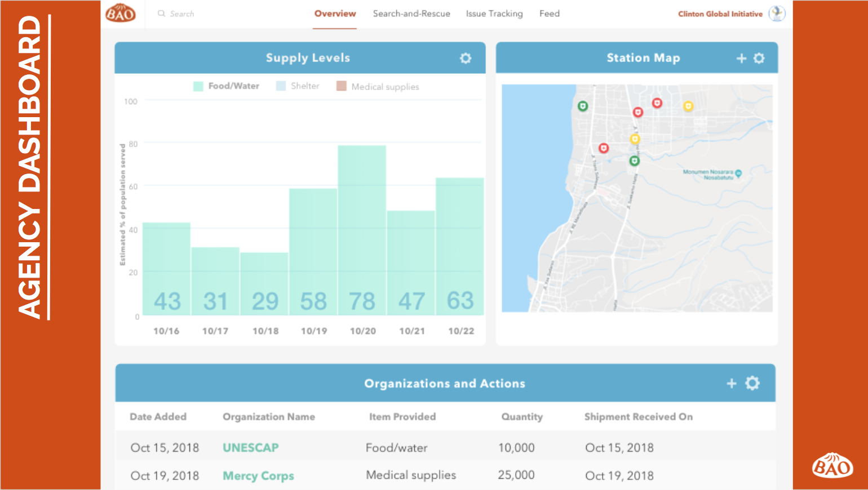The width and height of the screenshot is (868, 490).
Task: Click the BAO logo in top navigation
Action: click(x=121, y=13)
